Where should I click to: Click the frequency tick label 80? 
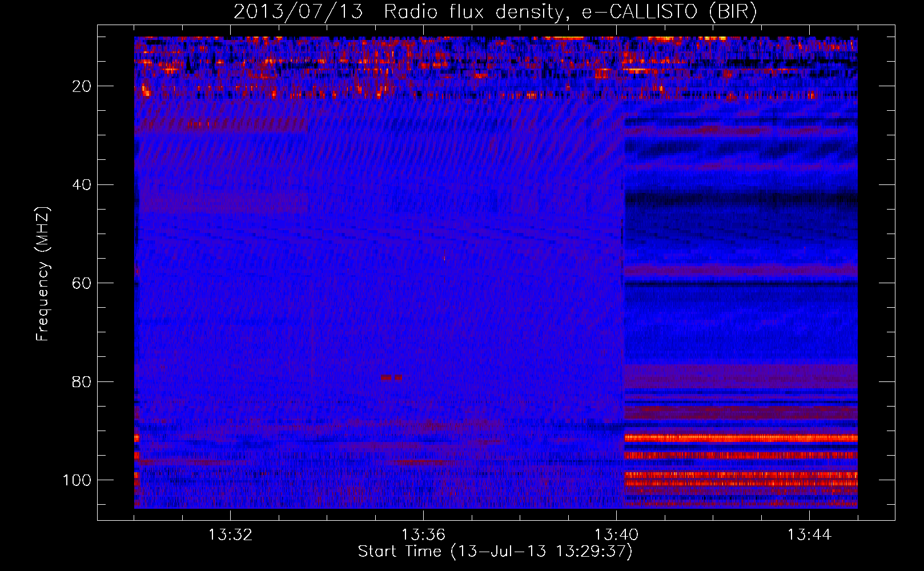(82, 381)
